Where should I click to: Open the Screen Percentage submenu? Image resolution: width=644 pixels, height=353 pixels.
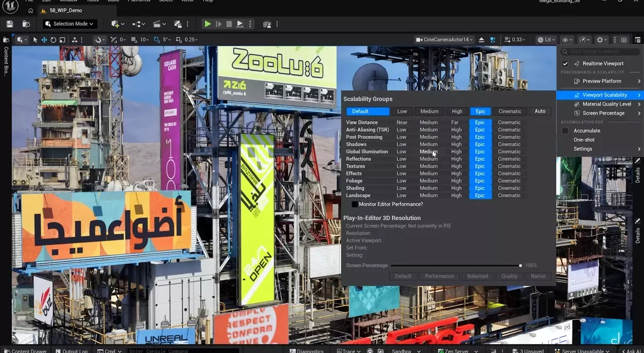click(600, 113)
